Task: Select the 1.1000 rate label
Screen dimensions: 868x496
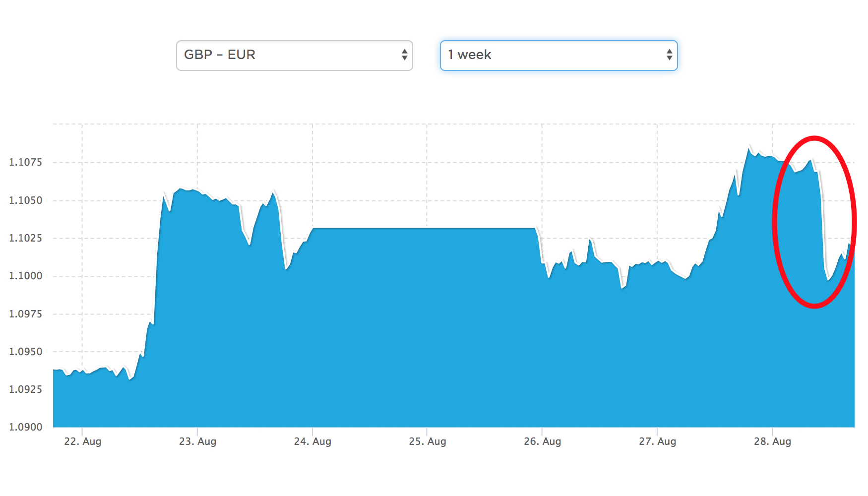Action: click(26, 276)
